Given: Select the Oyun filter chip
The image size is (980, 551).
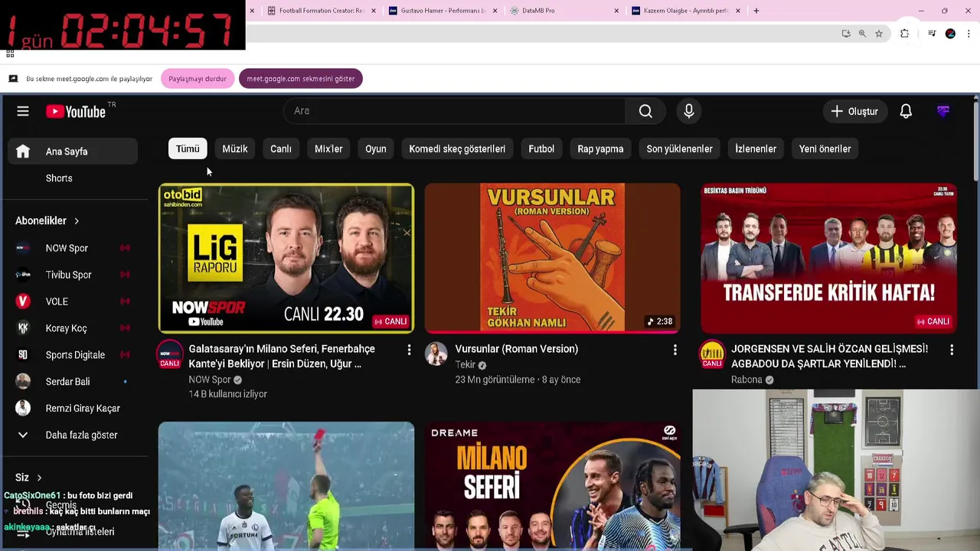Looking at the screenshot, I should coord(376,148).
